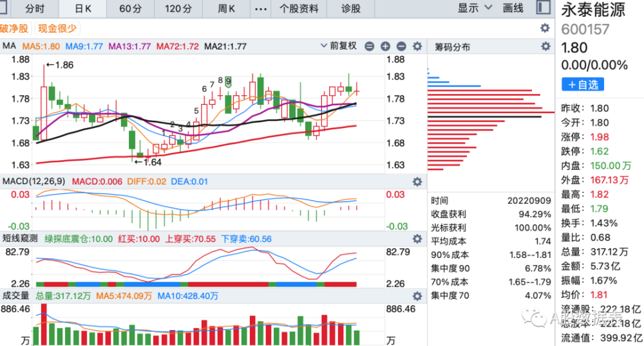Open the 个股资料 stock info page
644x346 pixels.
coord(299,8)
